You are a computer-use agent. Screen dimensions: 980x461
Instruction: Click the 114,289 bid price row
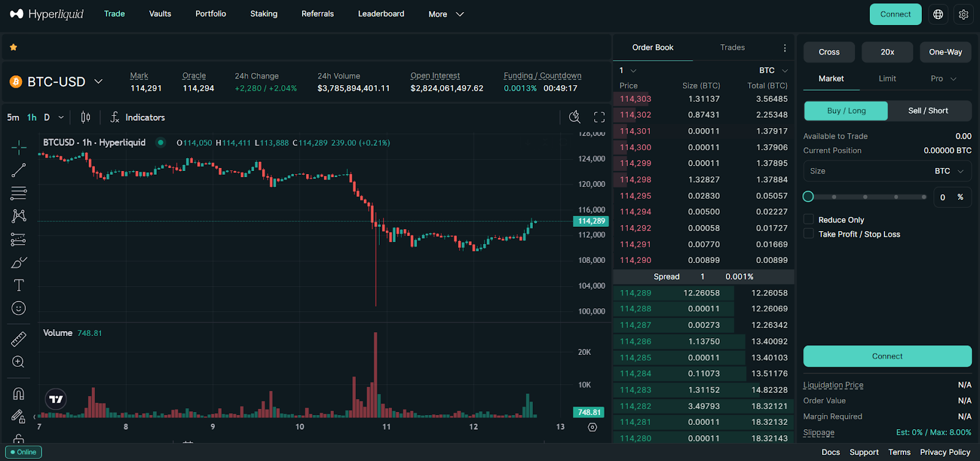click(703, 293)
